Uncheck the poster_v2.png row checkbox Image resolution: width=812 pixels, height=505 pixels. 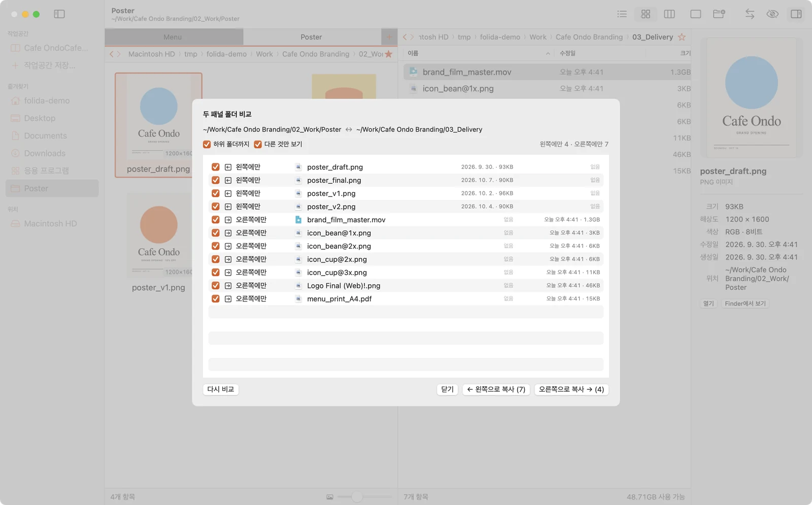coord(216,207)
